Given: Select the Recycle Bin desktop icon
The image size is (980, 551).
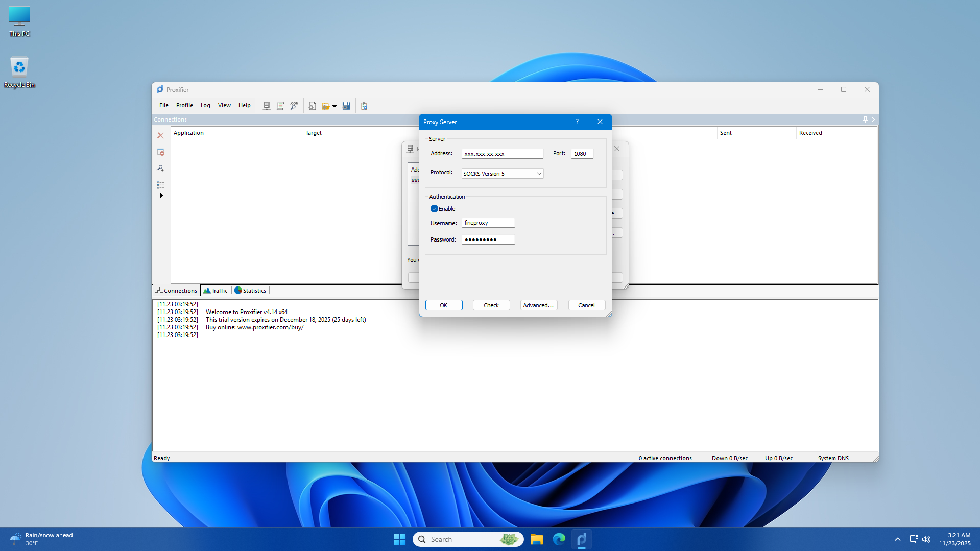Looking at the screenshot, I should (x=19, y=72).
